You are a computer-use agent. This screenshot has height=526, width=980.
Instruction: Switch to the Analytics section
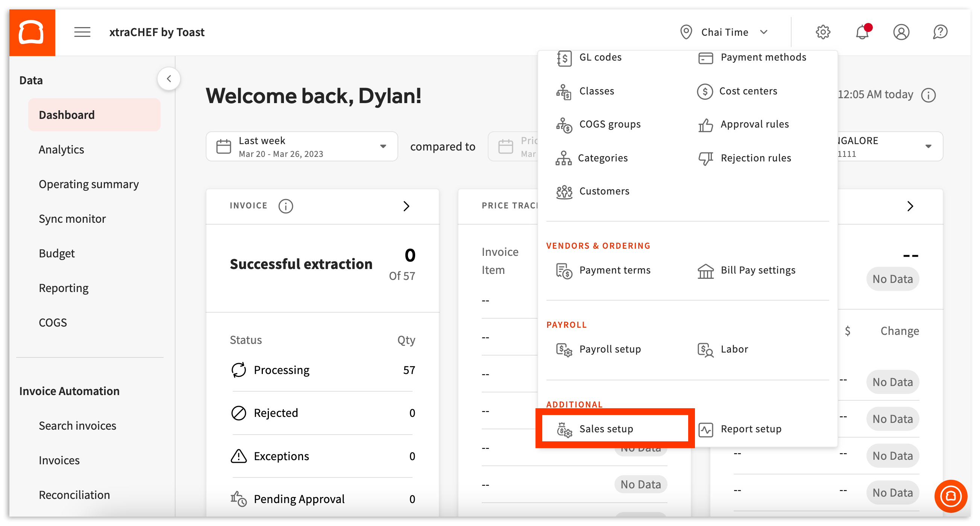pyautogui.click(x=61, y=149)
